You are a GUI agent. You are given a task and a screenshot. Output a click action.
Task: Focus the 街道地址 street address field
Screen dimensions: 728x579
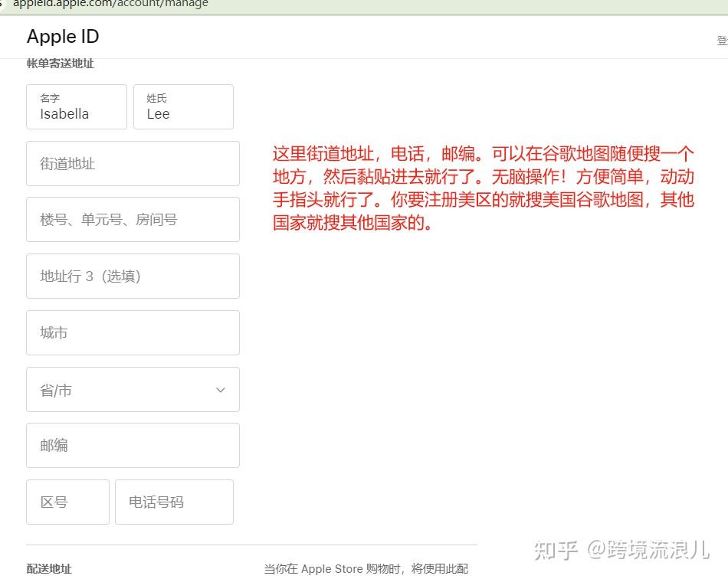[133, 163]
